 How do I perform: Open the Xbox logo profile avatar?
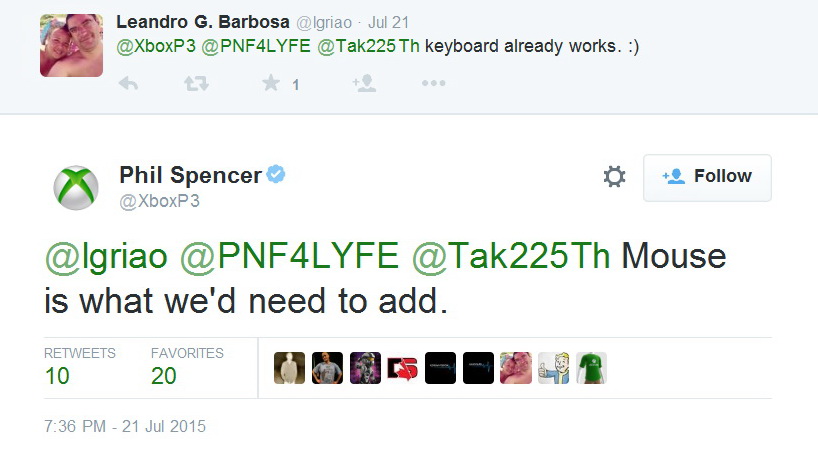76,188
